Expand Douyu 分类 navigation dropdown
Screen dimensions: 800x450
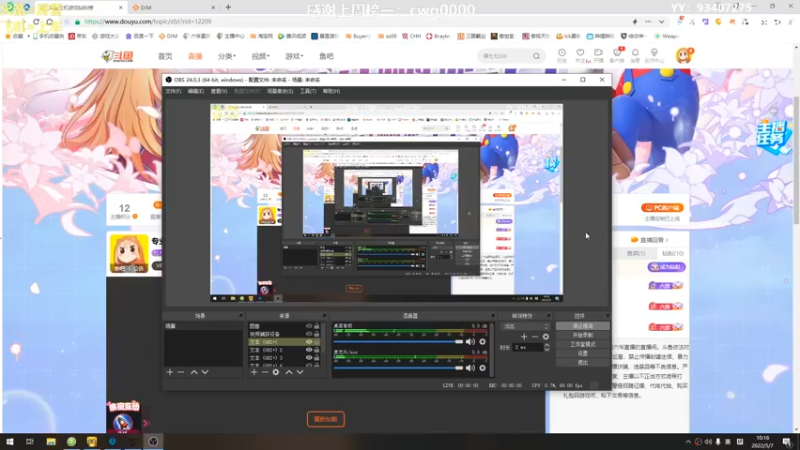tap(227, 56)
